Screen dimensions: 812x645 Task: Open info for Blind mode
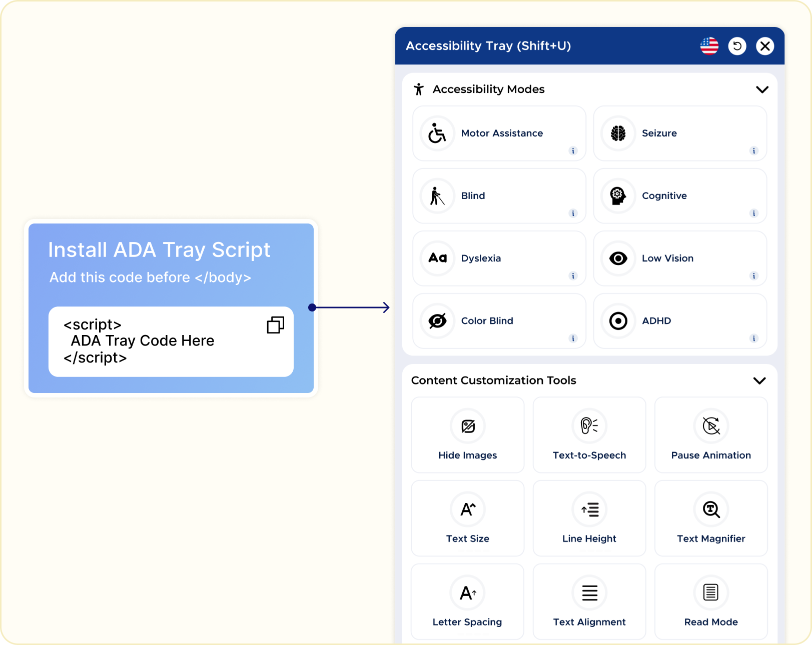pos(573,213)
